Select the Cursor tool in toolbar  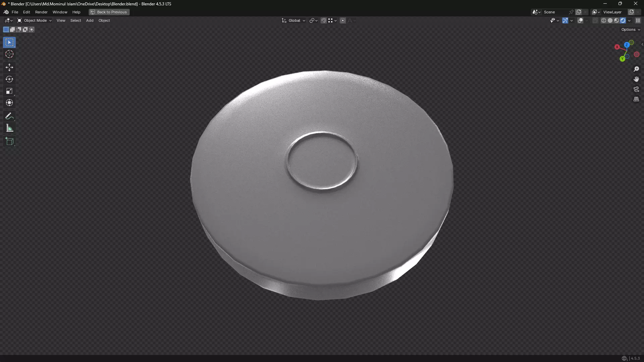pos(9,54)
